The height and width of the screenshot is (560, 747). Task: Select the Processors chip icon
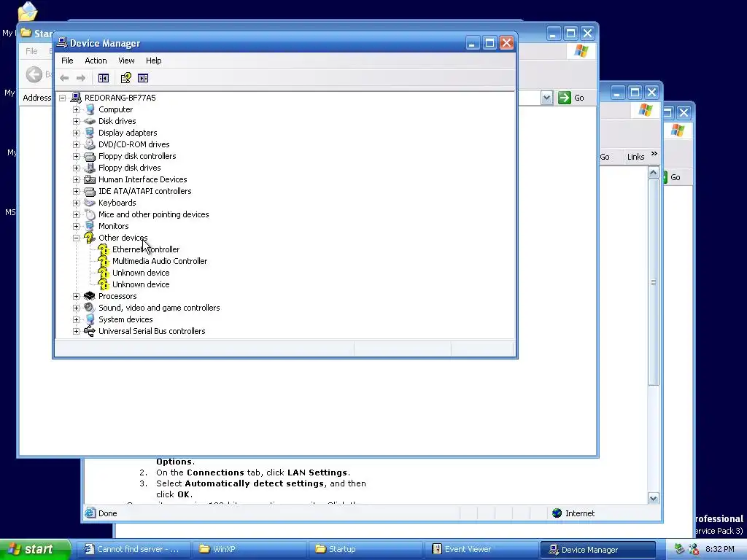(x=90, y=296)
